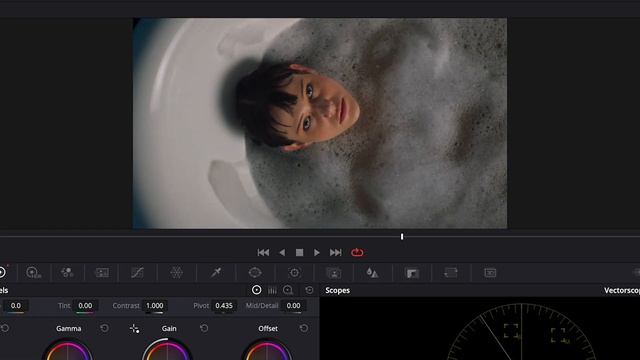Stop playback

pyautogui.click(x=299, y=253)
